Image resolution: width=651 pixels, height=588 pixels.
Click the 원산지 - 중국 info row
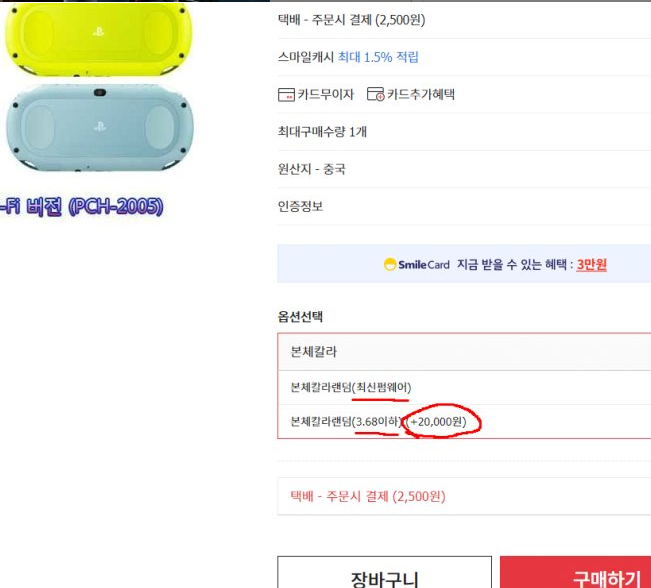point(464,169)
